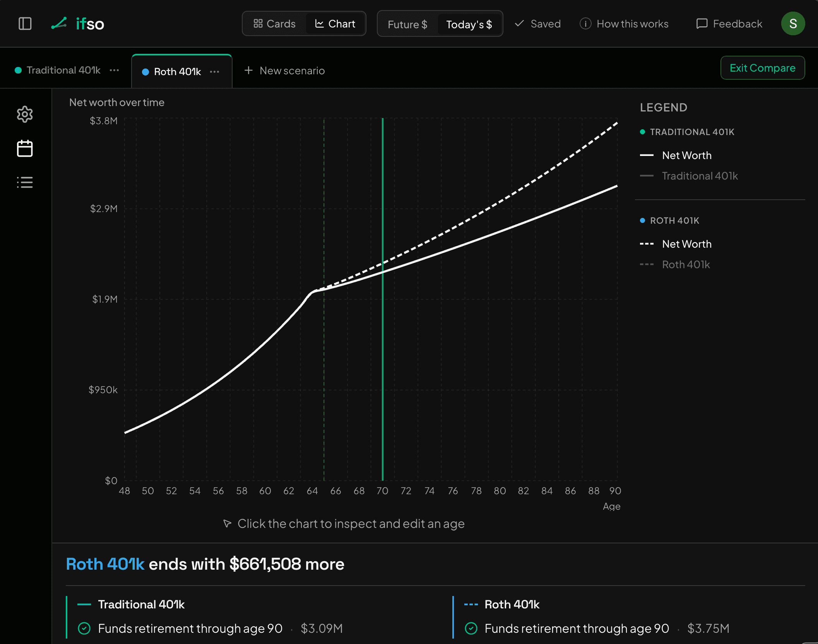
Task: Click the How this works info icon
Action: coord(585,24)
